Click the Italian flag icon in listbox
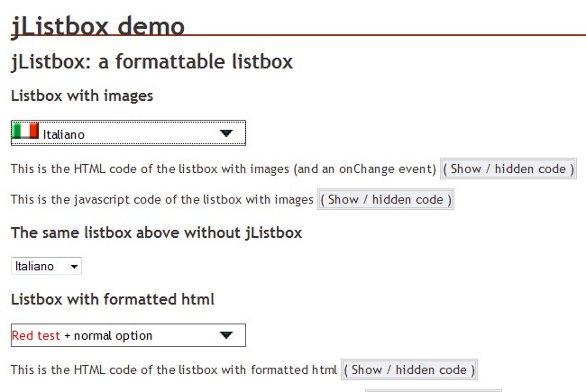Screen dimensions: 586x392 pyautogui.click(x=25, y=132)
